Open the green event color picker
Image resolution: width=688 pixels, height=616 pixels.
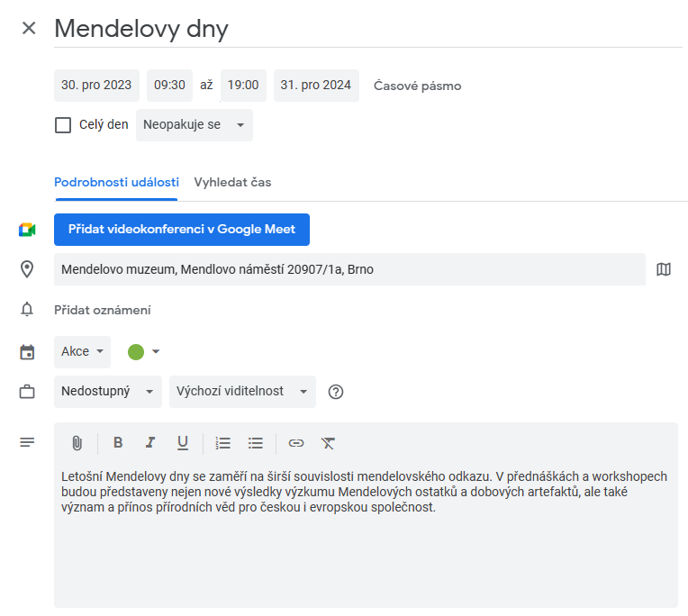click(143, 352)
